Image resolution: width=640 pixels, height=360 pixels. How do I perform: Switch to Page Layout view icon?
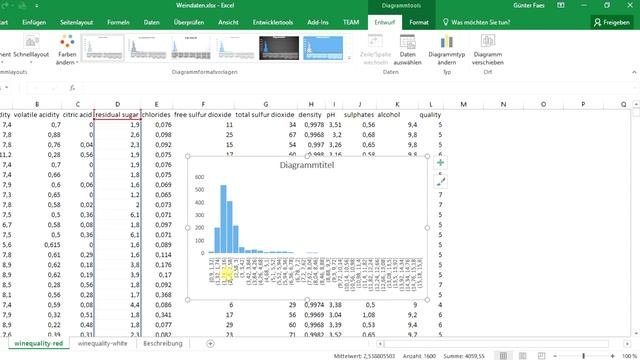pyautogui.click(x=522, y=356)
